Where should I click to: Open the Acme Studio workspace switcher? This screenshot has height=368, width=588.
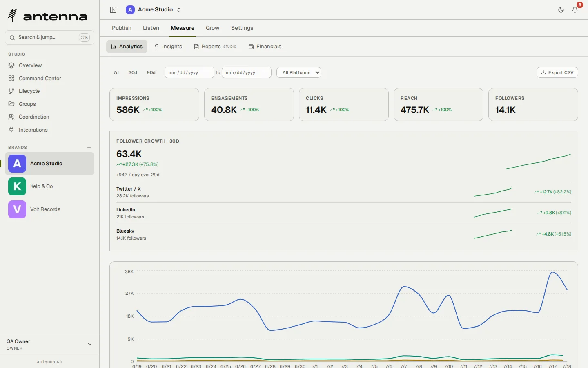(x=154, y=10)
